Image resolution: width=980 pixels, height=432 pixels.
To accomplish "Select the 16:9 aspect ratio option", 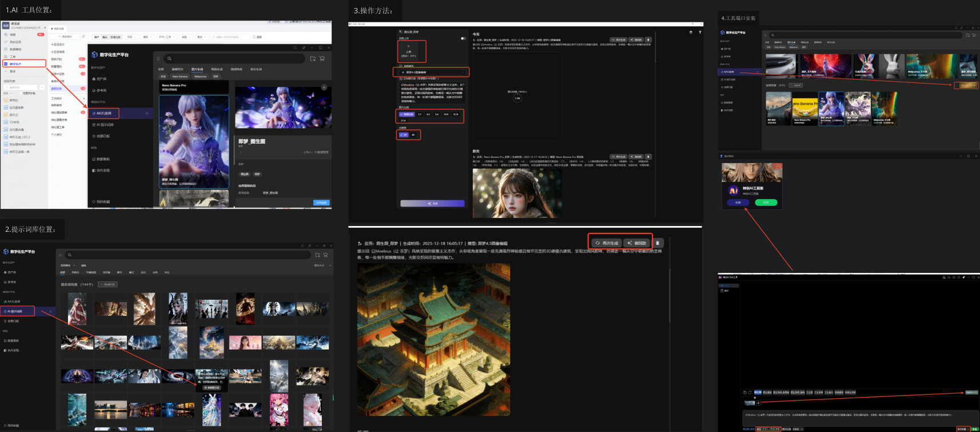I will pos(446,114).
